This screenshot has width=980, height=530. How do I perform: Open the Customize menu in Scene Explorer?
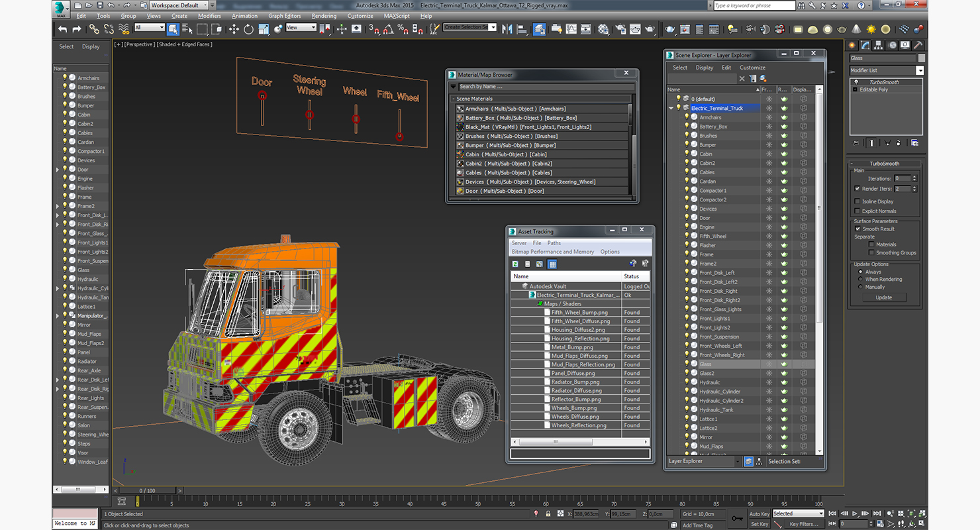752,68
